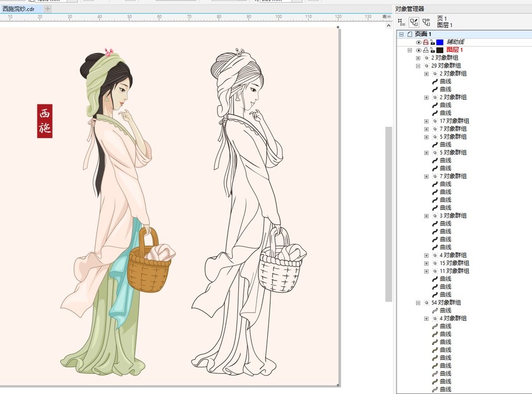Toggle the lock icon on 图层 1
This screenshot has width=532, height=394.
tap(432, 50)
